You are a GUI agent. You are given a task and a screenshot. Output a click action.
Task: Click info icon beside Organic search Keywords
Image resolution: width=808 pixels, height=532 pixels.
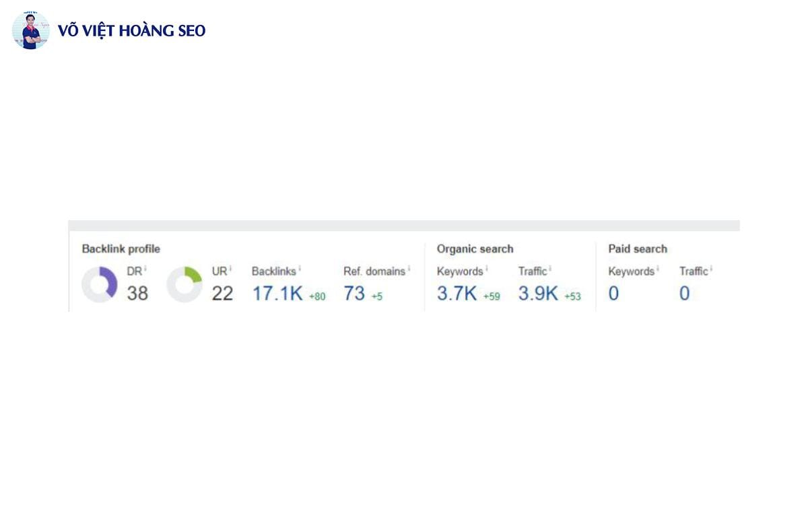click(486, 269)
